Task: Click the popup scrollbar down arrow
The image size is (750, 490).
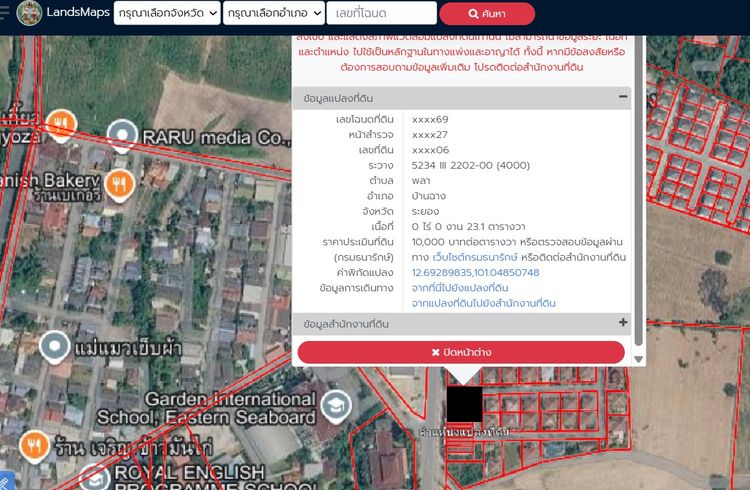Action: 638,359
